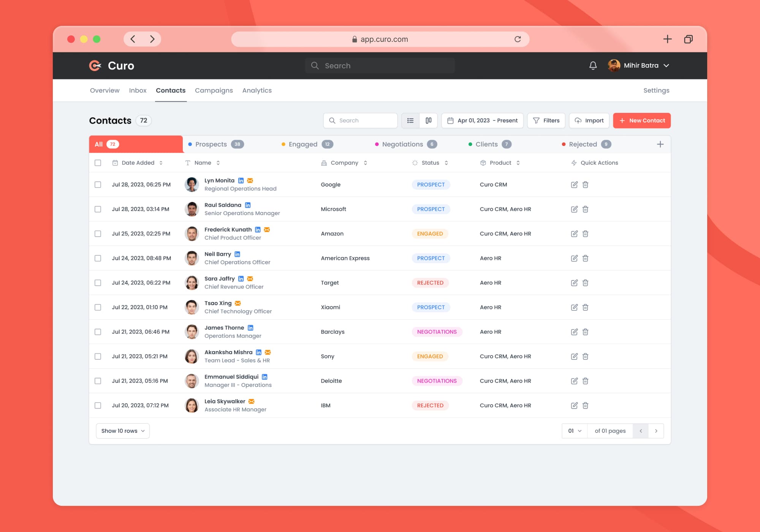Expand the Mihir Batra account menu
The width and height of the screenshot is (760, 532).
638,65
